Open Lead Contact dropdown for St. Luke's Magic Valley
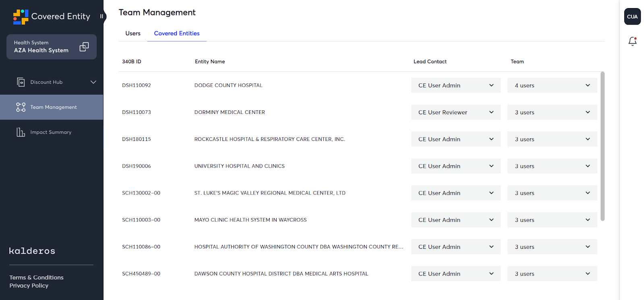Viewport: 644px width, 300px height. point(456,193)
